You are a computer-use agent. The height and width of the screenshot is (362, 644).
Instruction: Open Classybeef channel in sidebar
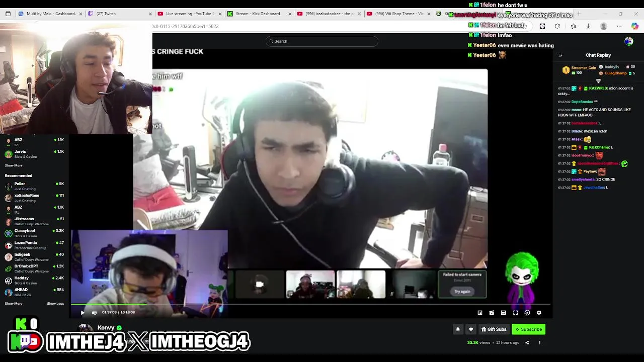click(34, 233)
